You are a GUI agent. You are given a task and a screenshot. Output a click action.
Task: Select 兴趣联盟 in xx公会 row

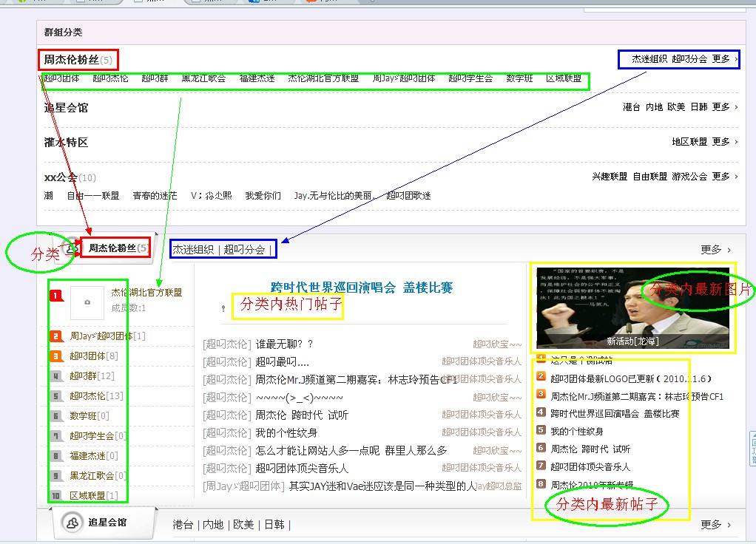[x=610, y=177]
